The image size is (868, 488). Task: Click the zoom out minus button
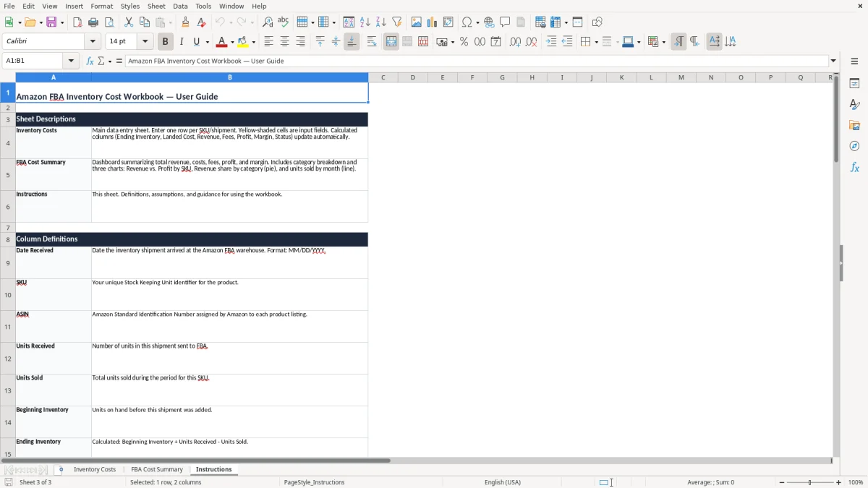782,482
